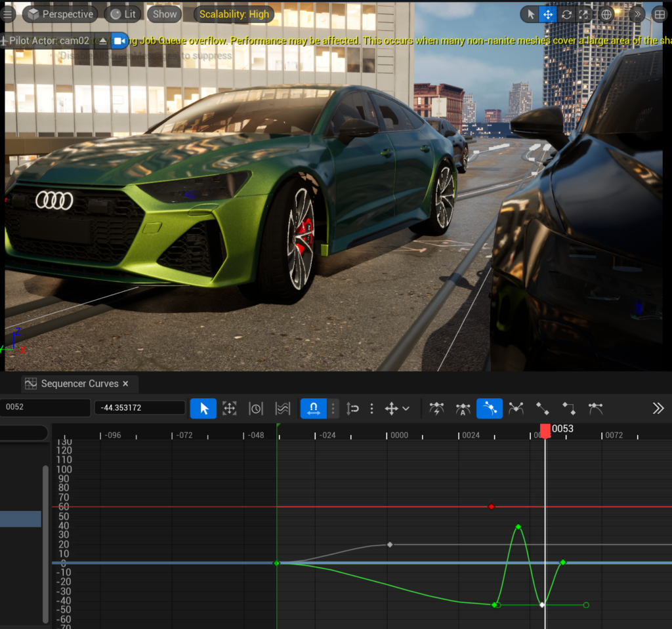Set keys to Linear interpolation
The width and height of the screenshot is (672, 629).
[x=543, y=409]
